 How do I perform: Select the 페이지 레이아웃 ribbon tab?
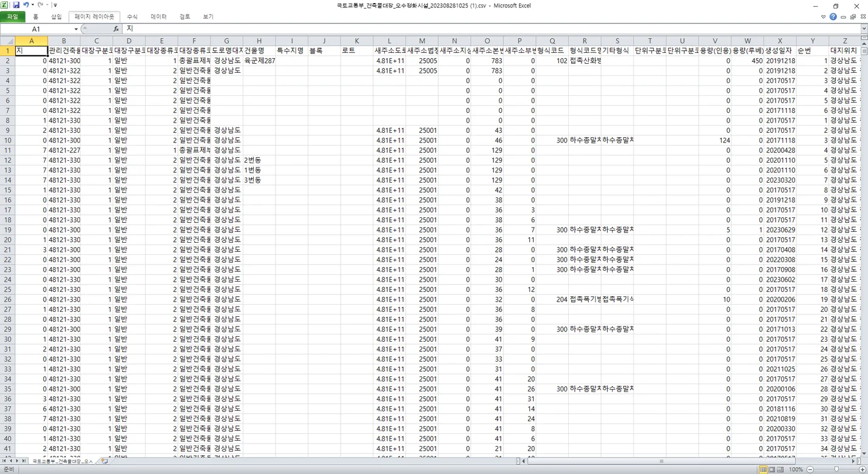click(x=94, y=16)
